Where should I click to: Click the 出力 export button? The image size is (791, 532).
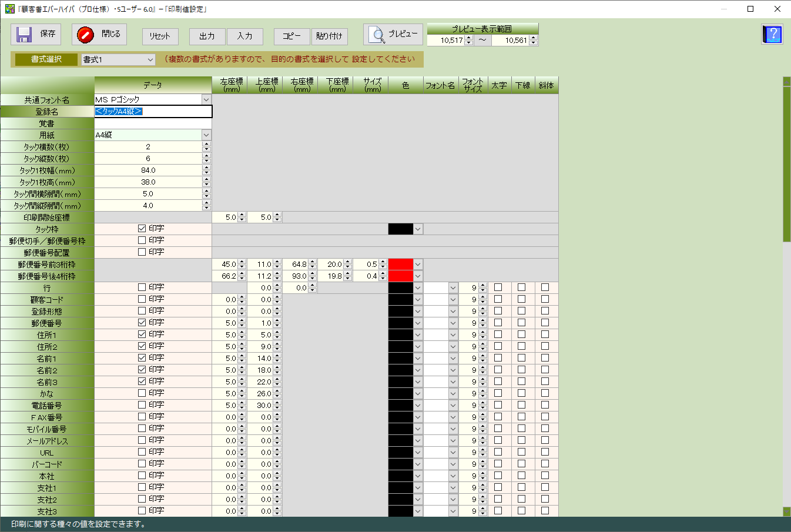pos(207,36)
